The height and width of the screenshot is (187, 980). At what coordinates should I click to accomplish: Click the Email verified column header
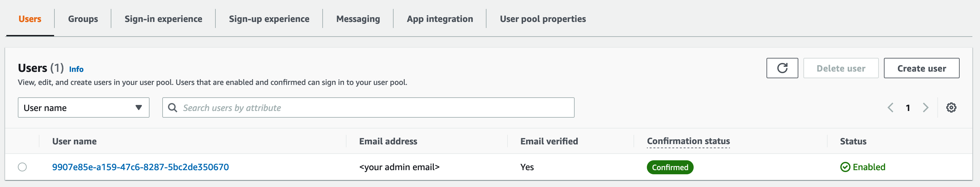pos(549,142)
